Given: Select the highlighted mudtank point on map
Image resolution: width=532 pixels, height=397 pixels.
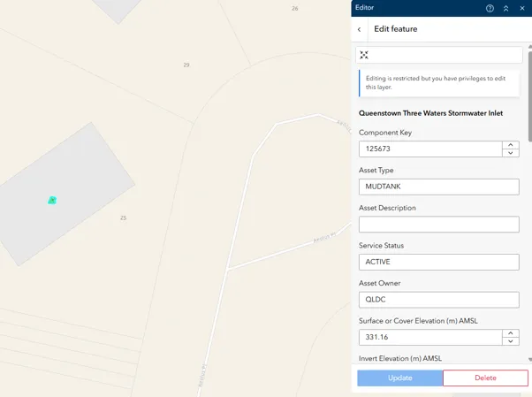Looking at the screenshot, I should [52, 201].
